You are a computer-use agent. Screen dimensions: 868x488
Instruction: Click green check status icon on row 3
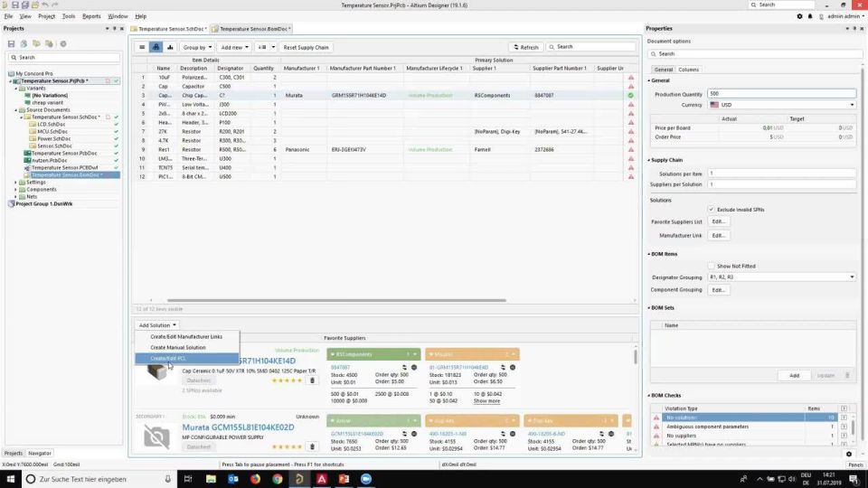tap(630, 95)
